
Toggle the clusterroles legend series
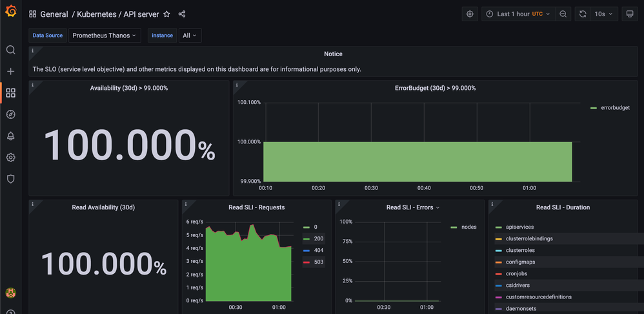(521, 250)
